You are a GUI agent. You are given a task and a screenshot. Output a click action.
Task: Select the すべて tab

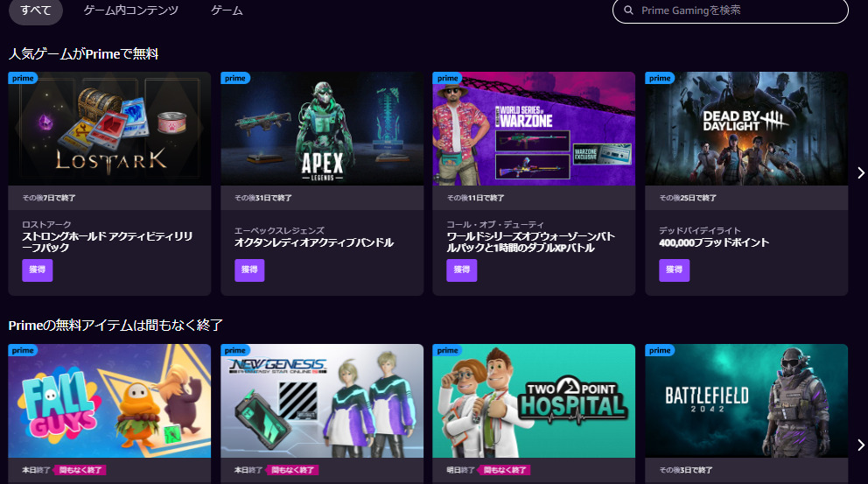click(x=36, y=11)
